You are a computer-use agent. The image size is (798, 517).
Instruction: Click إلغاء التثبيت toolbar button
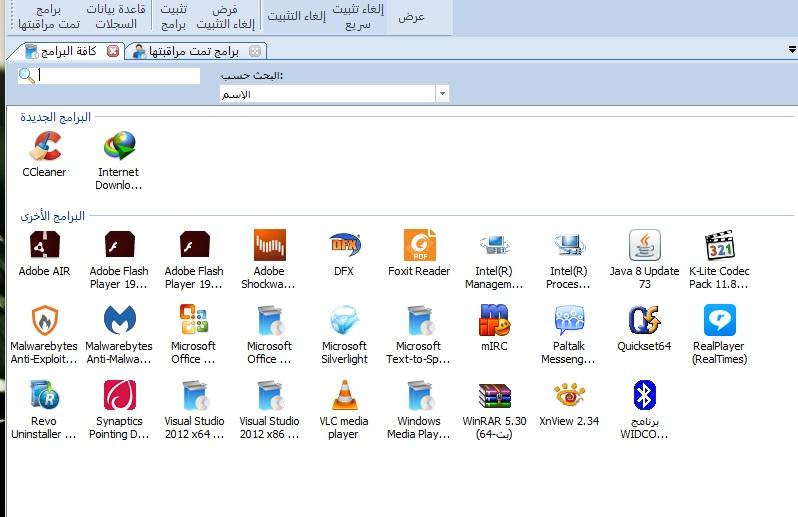pyautogui.click(x=296, y=17)
